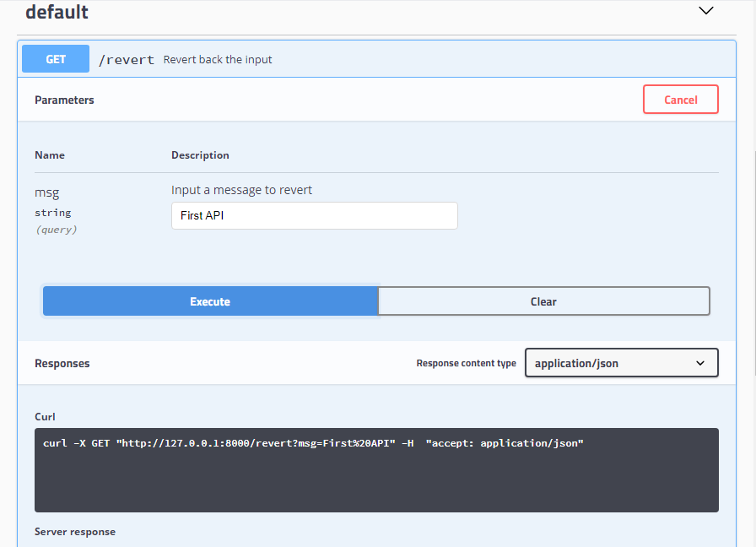The image size is (756, 547).
Task: Click 'Input a message to revert' description
Action: point(241,190)
